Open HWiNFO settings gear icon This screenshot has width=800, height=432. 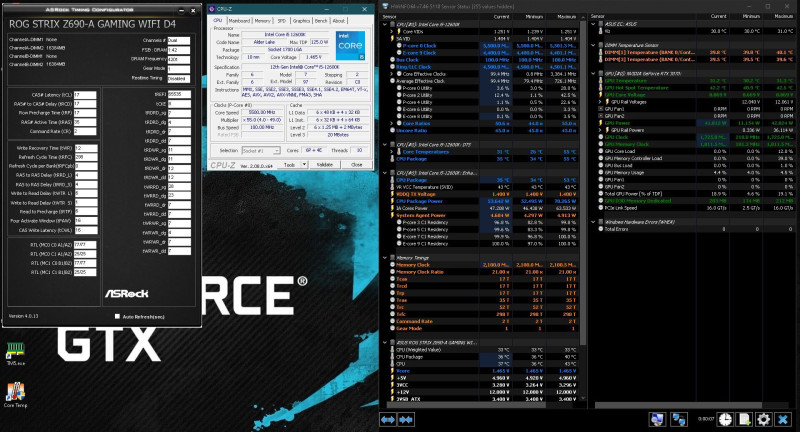tap(764, 419)
